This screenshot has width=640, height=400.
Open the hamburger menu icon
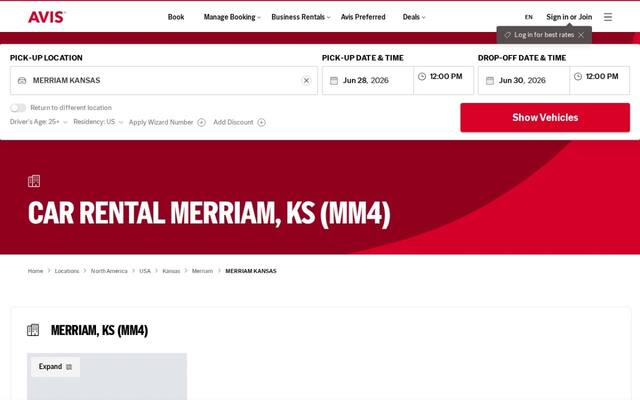tap(608, 17)
